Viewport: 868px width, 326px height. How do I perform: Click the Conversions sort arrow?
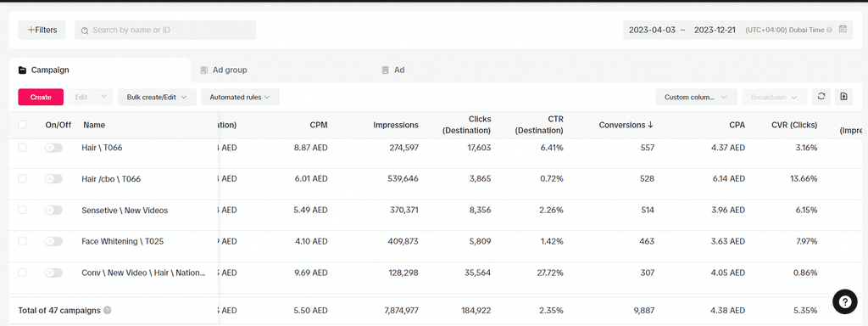[x=650, y=125]
